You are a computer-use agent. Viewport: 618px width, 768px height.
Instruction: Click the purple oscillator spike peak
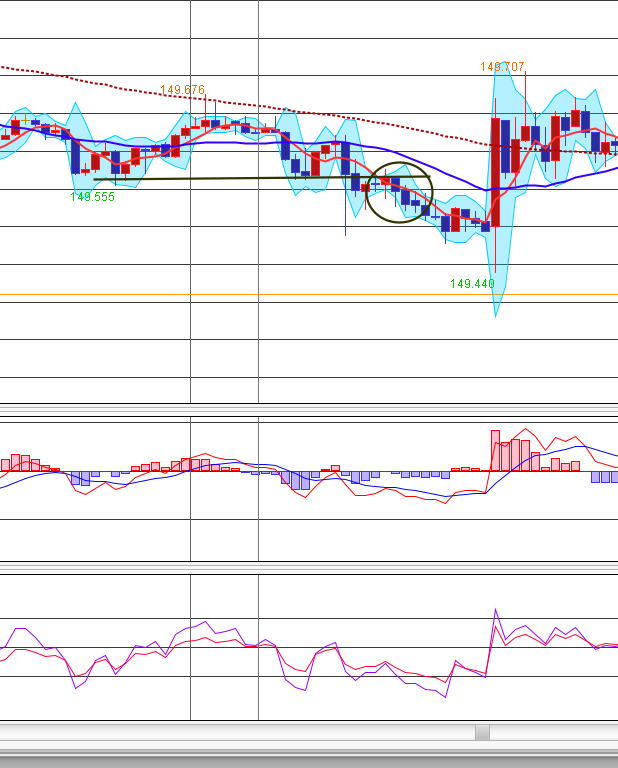[495, 610]
